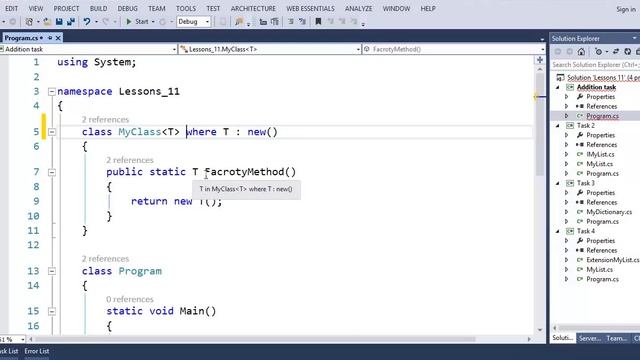This screenshot has width=640, height=360.
Task: Collapse the FacrotyMethod code block
Action: click(51, 172)
